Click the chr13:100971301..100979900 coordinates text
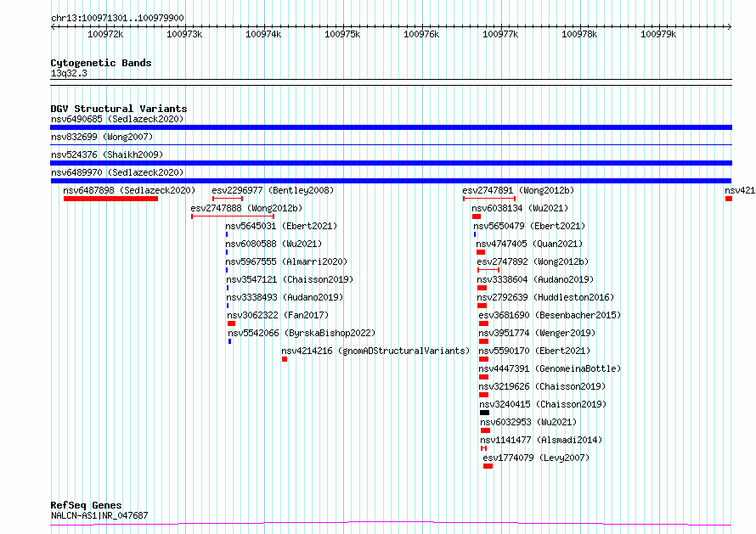This screenshot has width=756, height=534. tap(117, 18)
